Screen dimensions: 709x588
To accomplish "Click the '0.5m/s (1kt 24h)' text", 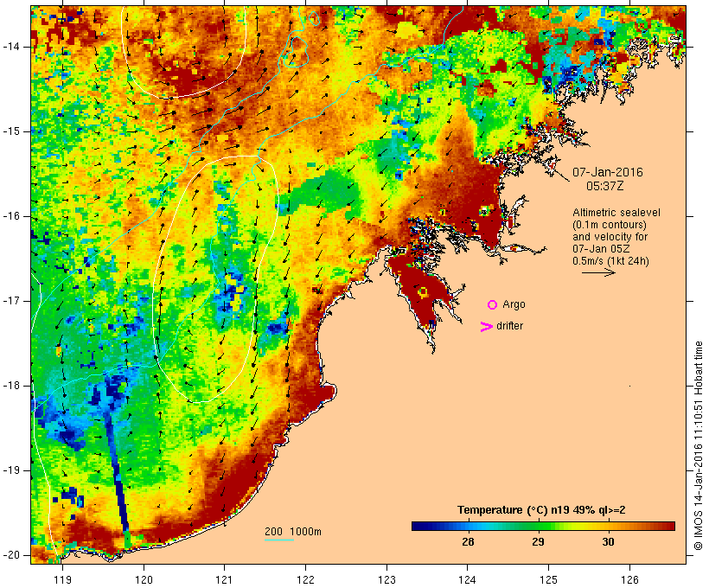I will pos(610,261).
